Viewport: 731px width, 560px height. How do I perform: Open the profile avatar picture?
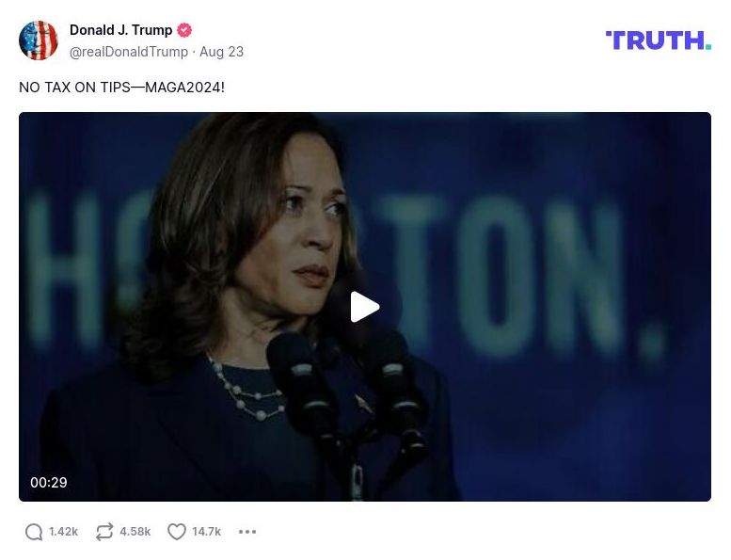point(39,40)
